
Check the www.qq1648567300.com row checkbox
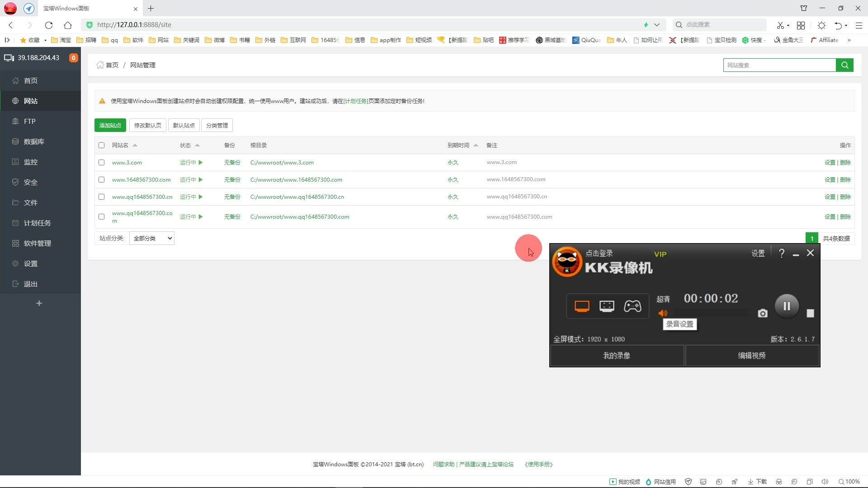pyautogui.click(x=101, y=216)
